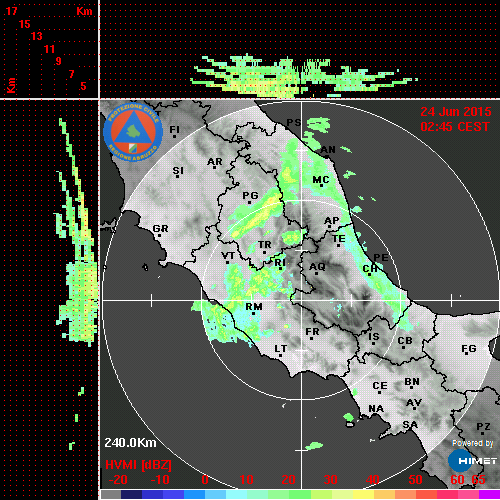Screen dimensions: 500x500
Task: Click the CB city marker
Action: [x=404, y=348]
